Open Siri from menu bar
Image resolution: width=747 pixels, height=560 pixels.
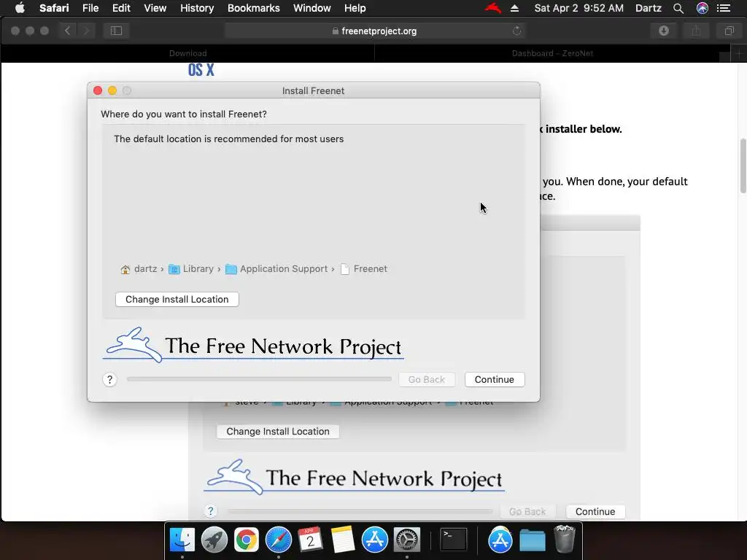click(703, 8)
